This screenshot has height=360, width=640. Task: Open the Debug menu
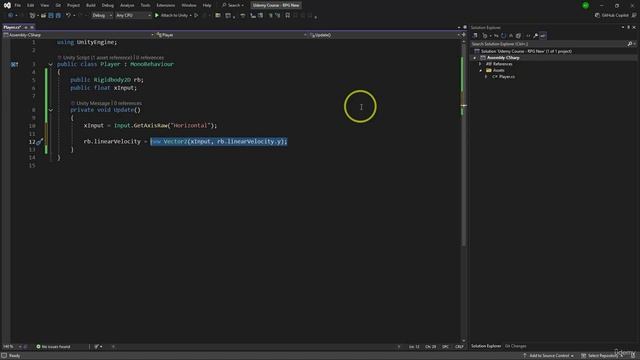[x=108, y=5]
